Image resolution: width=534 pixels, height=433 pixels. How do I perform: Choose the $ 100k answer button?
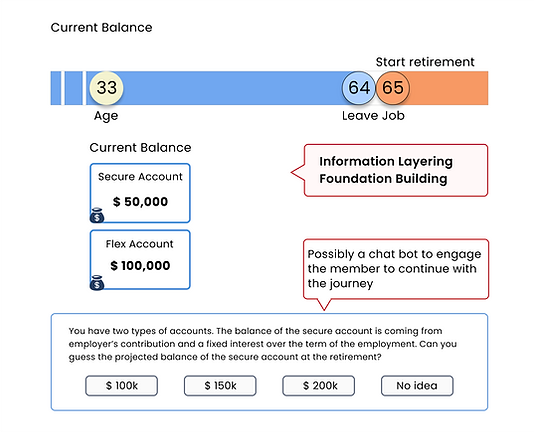(x=122, y=386)
